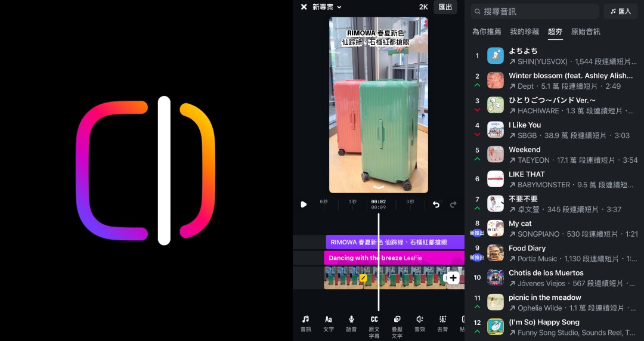Close the project with the X icon

[x=304, y=7]
